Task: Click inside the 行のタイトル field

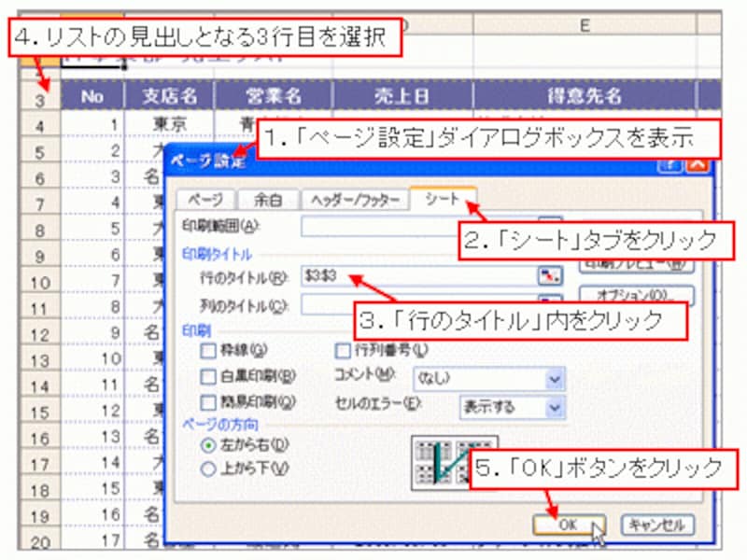Action: pos(419,275)
